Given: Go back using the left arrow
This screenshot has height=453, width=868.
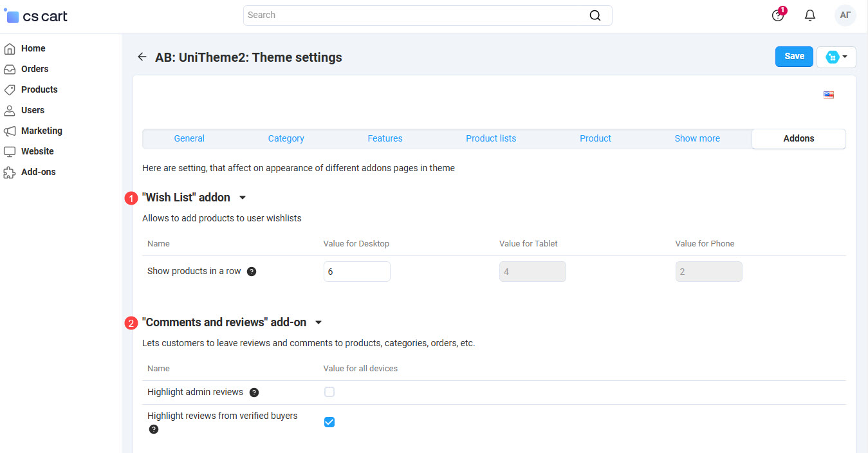Looking at the screenshot, I should pyautogui.click(x=142, y=57).
